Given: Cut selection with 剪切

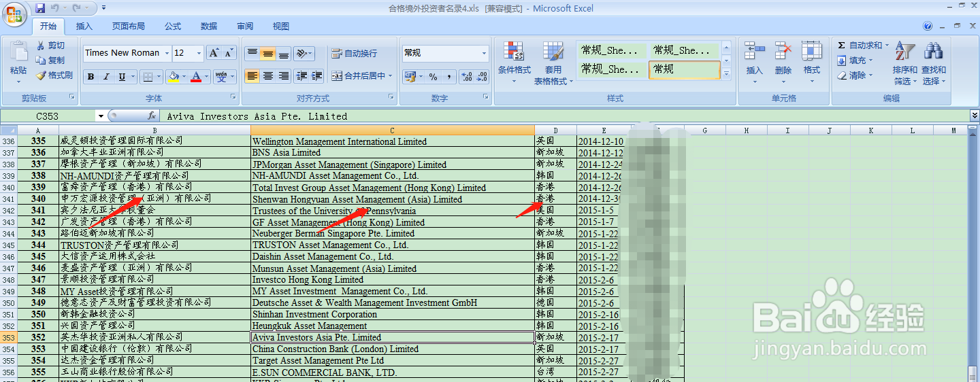Looking at the screenshot, I should (x=52, y=46).
